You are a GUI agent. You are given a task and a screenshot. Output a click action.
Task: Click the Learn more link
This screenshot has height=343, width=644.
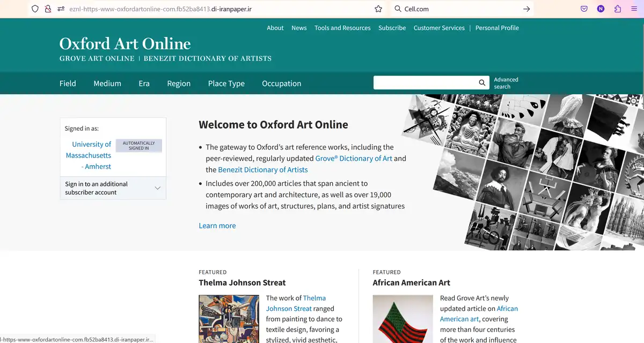point(217,225)
